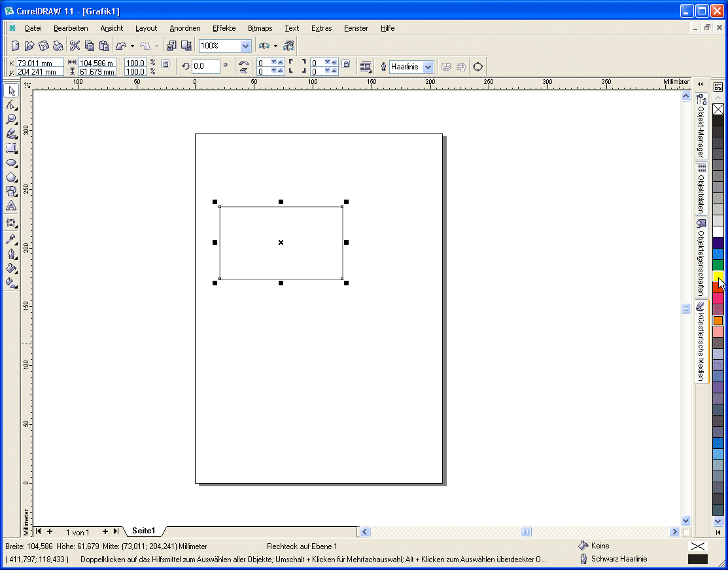Select the Basic Shapes tool
728x570 pixels.
pos(12,191)
